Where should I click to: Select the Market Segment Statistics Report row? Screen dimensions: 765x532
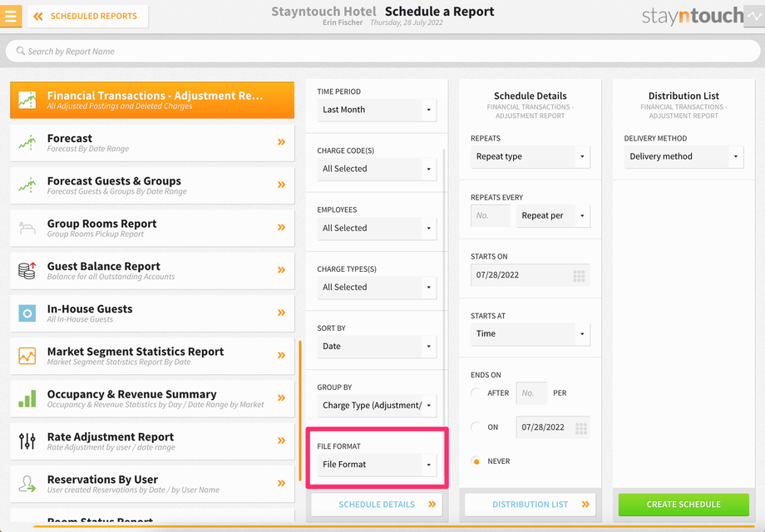pyautogui.click(x=152, y=356)
